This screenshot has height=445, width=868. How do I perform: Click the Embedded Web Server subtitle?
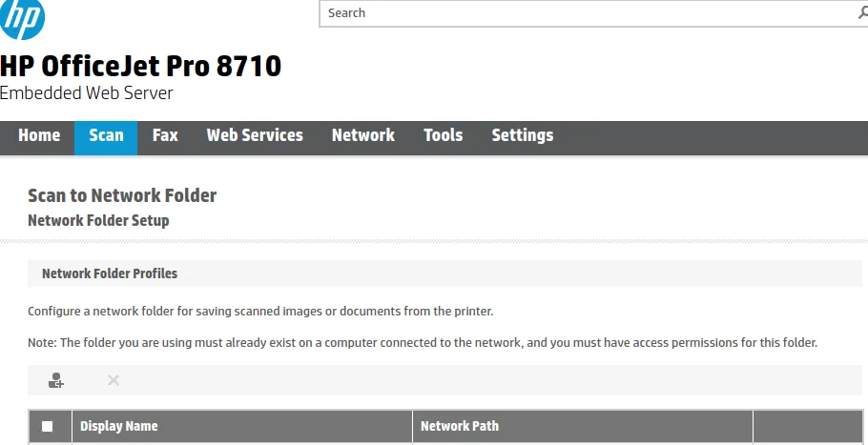tap(87, 92)
